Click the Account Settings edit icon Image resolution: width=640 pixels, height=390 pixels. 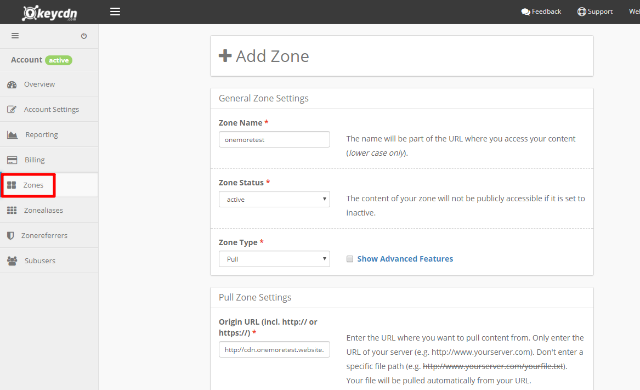[12, 109]
